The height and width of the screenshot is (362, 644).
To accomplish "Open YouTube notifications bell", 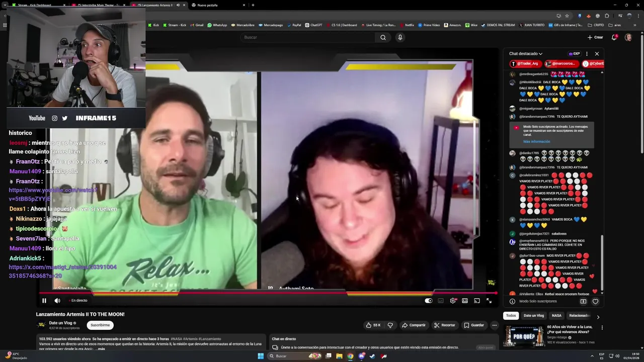I will 614,37.
